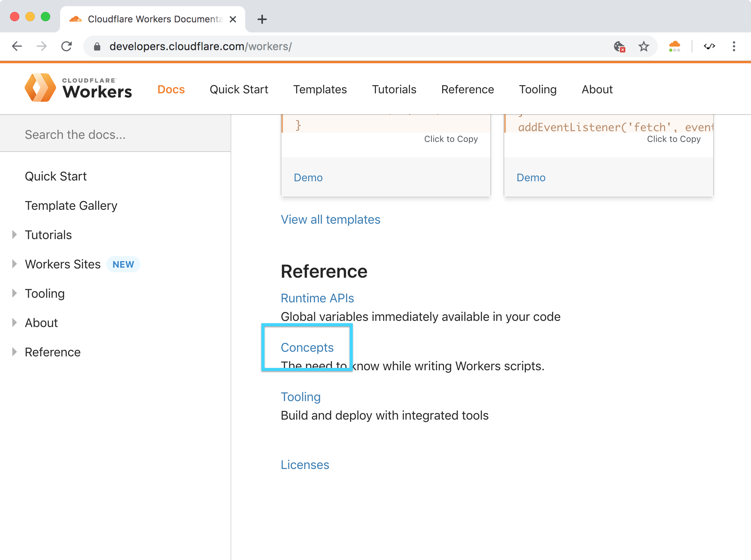Click the site security padlock icon

click(97, 46)
